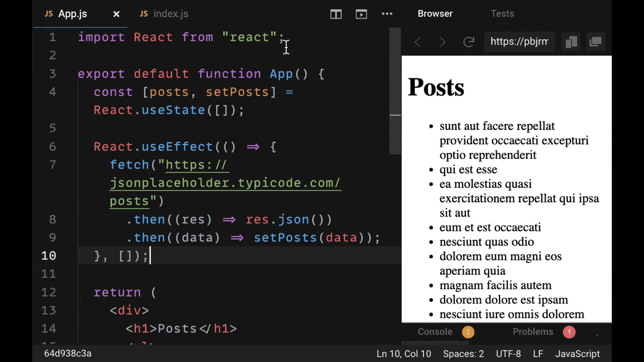Image resolution: width=644 pixels, height=362 pixels.
Task: Toggle the duplicate tab icon
Action: click(x=595, y=42)
